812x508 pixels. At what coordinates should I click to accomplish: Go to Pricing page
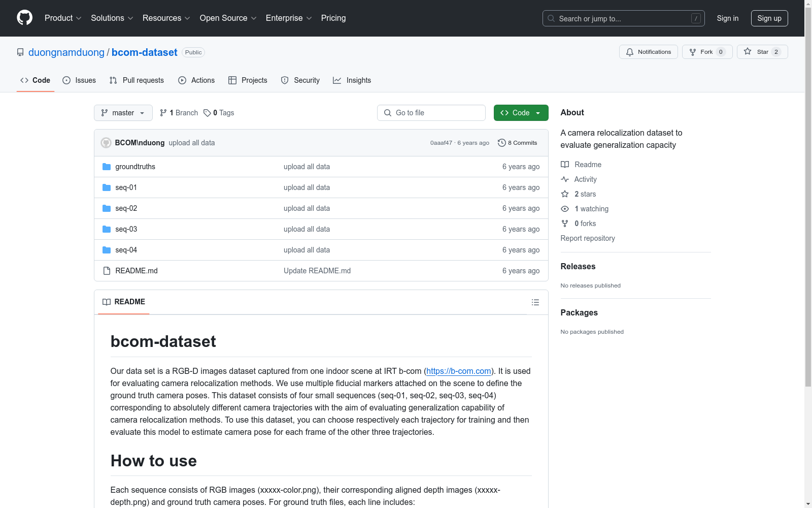[333, 18]
